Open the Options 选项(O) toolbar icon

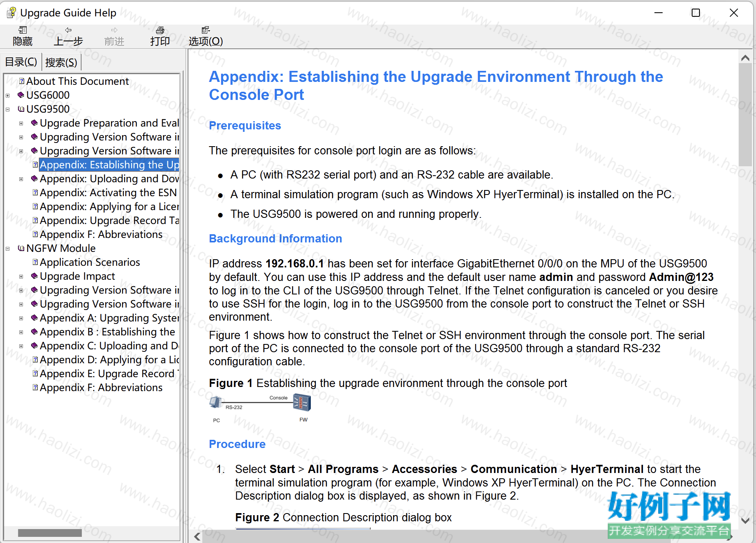coord(206,30)
